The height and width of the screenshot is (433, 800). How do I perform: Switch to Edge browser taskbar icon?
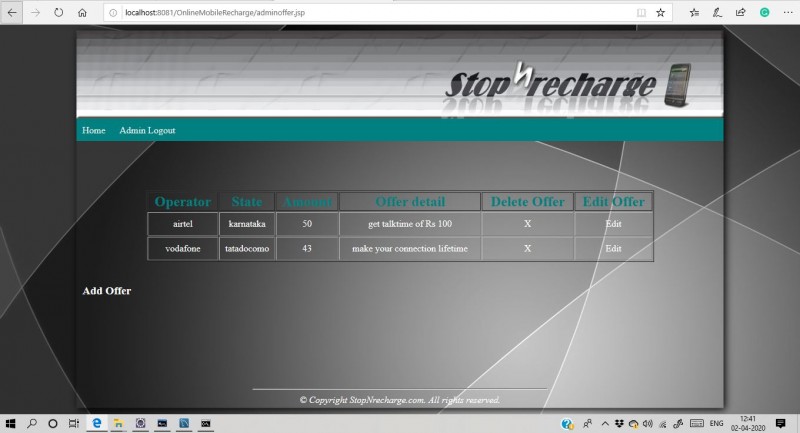(96, 423)
